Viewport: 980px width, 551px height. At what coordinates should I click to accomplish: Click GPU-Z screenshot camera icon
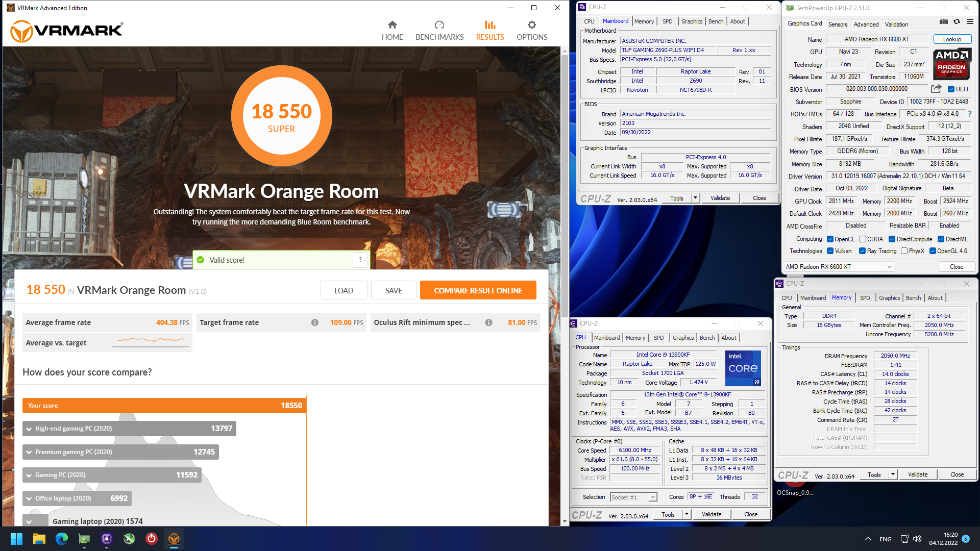coord(944,21)
